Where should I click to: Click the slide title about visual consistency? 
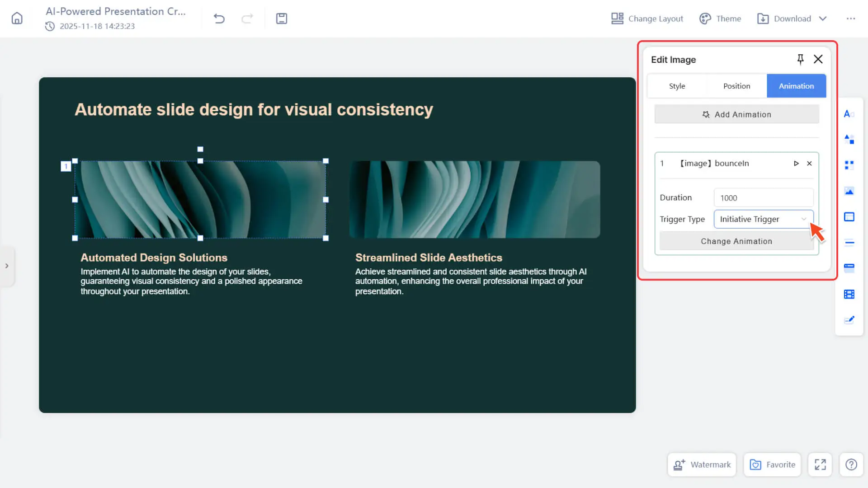coord(254,110)
